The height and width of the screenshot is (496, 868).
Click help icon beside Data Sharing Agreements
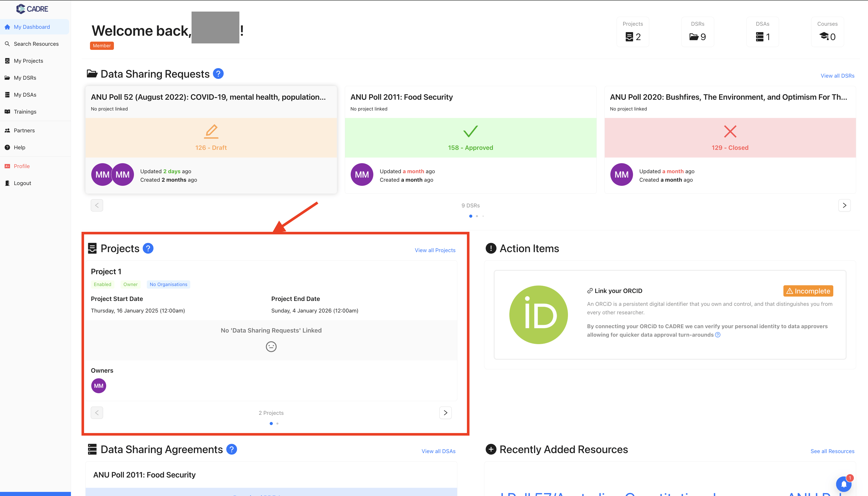click(x=231, y=449)
